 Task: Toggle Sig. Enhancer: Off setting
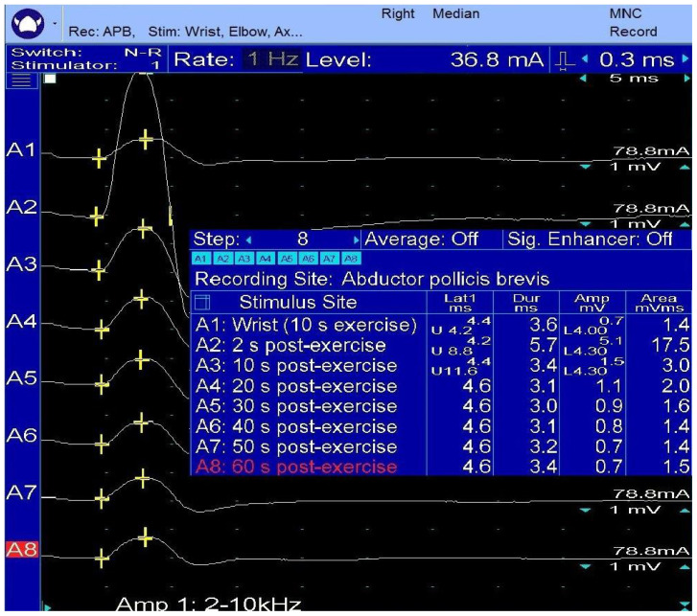(590, 240)
